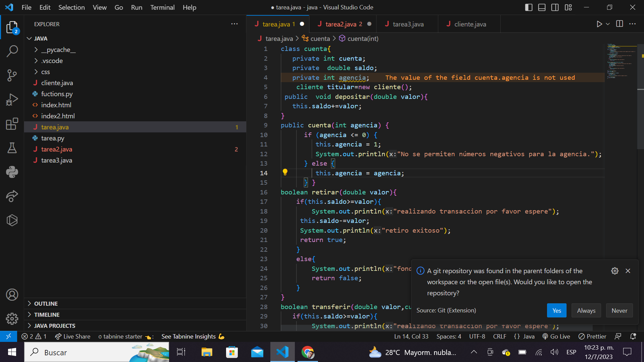Click the Run and Debug icon
Image resolution: width=644 pixels, height=362 pixels.
tap(12, 99)
